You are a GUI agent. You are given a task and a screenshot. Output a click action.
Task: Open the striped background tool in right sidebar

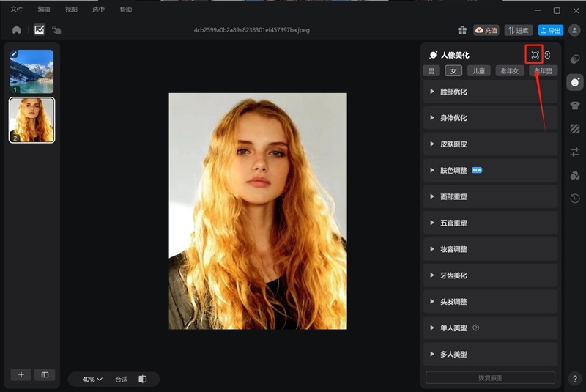tap(575, 129)
